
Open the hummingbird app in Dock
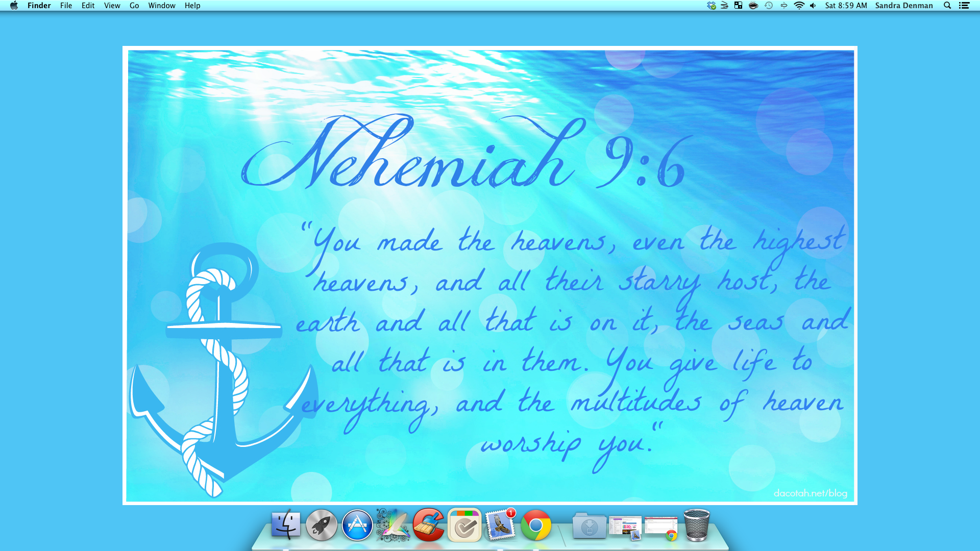[393, 525]
